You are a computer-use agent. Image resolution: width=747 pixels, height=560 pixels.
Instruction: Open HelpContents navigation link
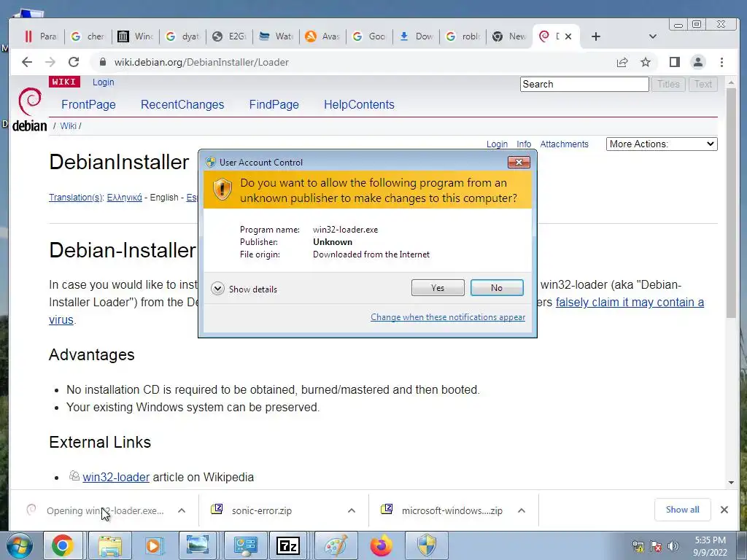359,105
